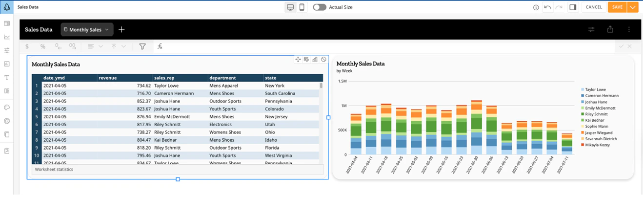The width and height of the screenshot is (644, 197).
Task: Open the info icon
Action: [x=536, y=7]
